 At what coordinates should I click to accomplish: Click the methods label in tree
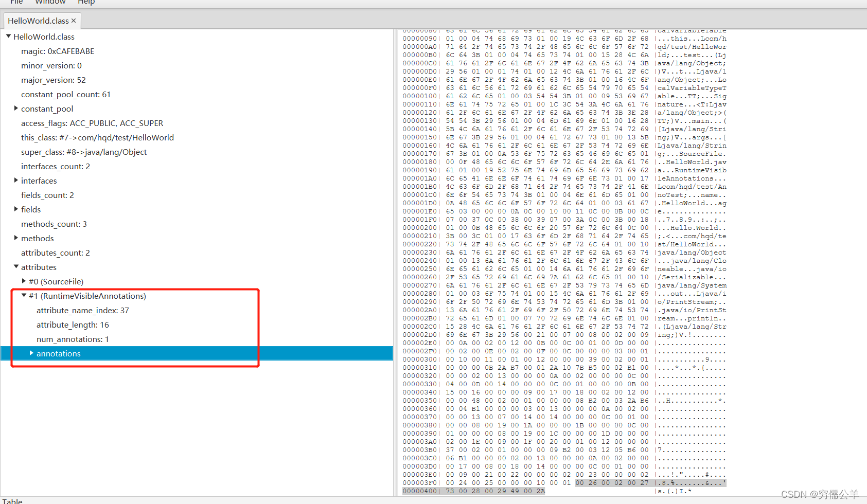click(x=38, y=239)
